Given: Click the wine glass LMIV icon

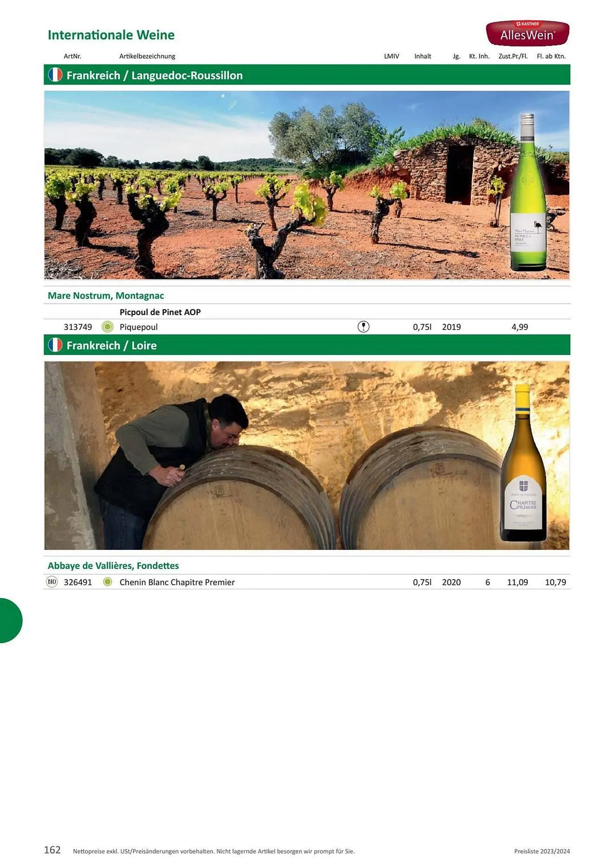Looking at the screenshot, I should point(363,327).
